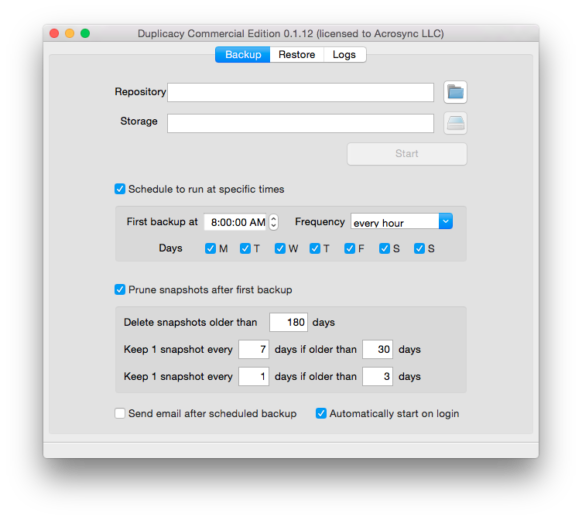Click the Storage text field
The height and width of the screenshot is (520, 582).
[x=300, y=123]
